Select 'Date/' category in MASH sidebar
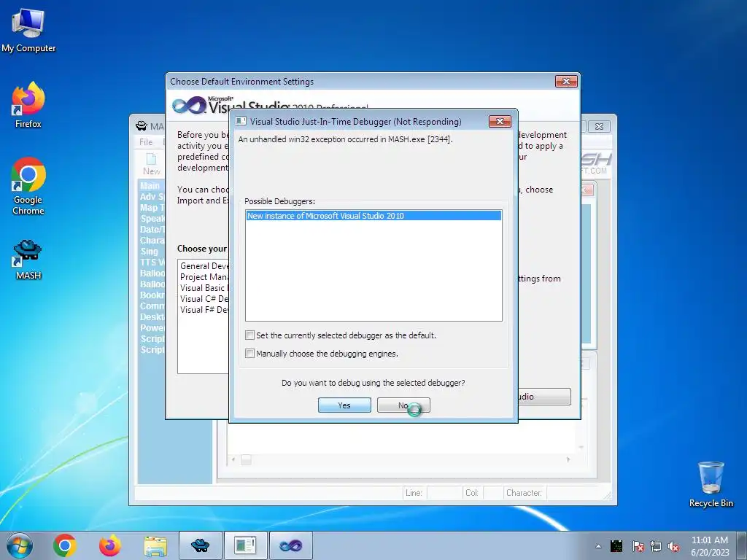Viewport: 747px width, 560px height. (152, 229)
